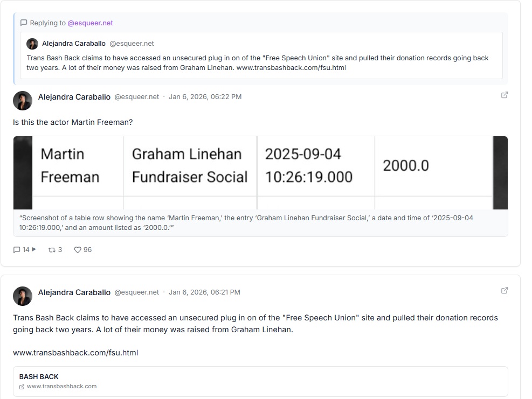Click the @esqueer.net handle on 06:21 PM post
The width and height of the screenshot is (532, 399).
tap(136, 292)
